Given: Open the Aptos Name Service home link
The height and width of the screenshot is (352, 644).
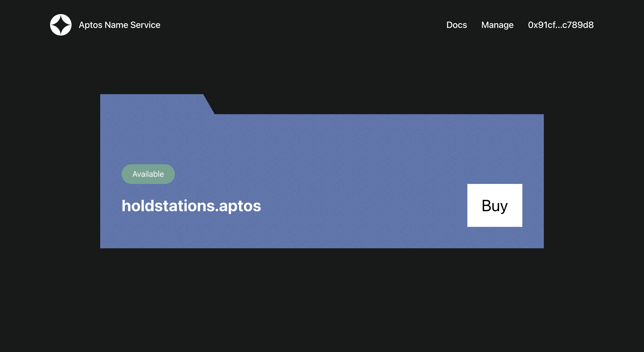Looking at the screenshot, I should pos(119,25).
